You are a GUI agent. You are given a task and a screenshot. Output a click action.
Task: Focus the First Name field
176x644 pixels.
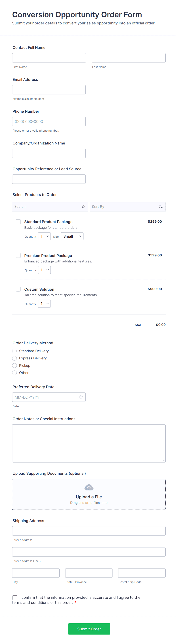click(49, 58)
